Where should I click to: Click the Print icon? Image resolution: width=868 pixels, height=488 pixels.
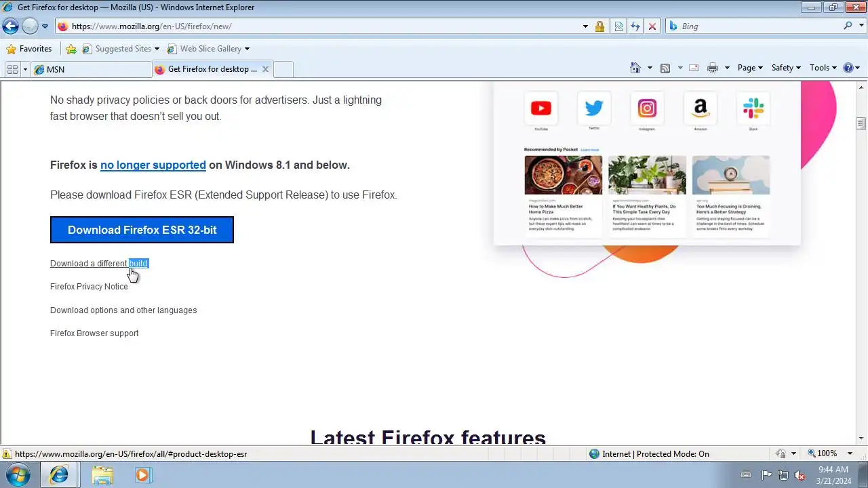(713, 68)
